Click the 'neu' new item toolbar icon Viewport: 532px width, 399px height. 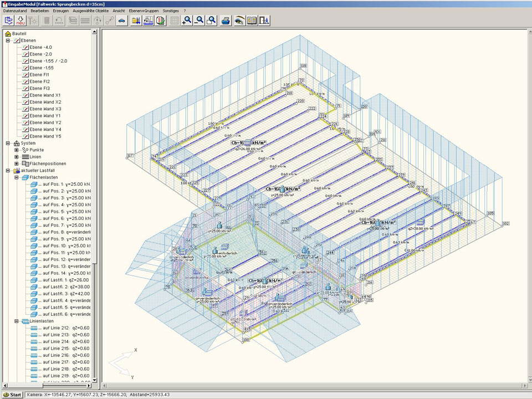pos(21,21)
